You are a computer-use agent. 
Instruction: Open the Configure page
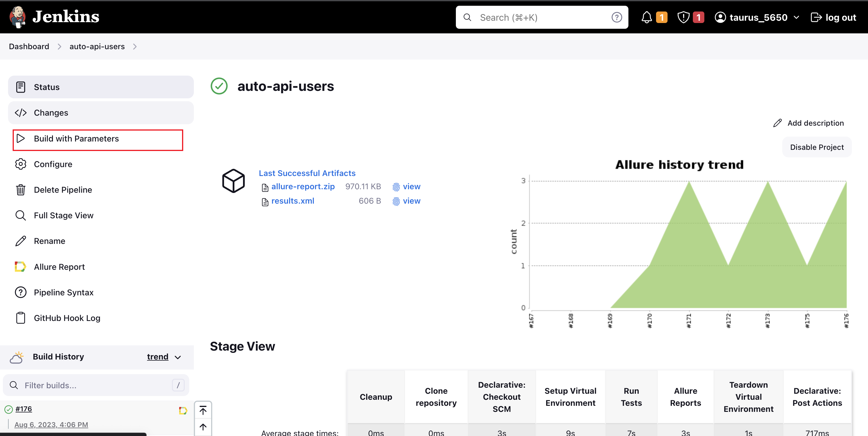point(53,164)
